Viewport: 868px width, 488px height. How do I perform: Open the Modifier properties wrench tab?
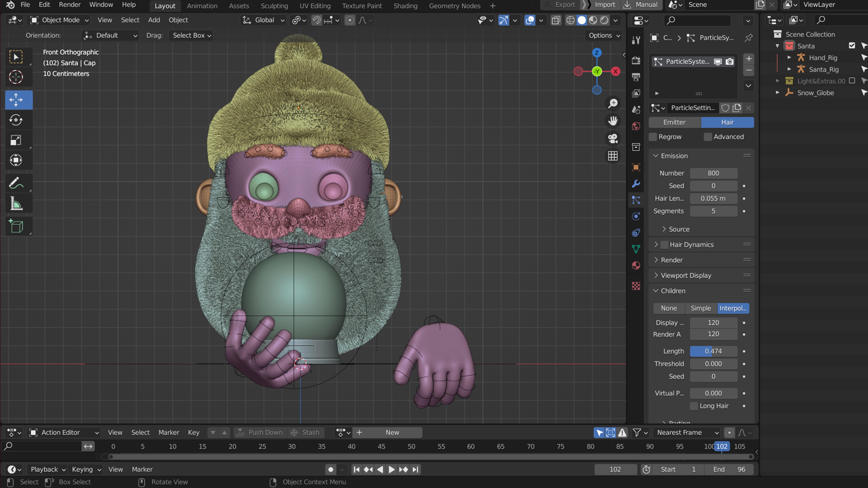point(636,184)
